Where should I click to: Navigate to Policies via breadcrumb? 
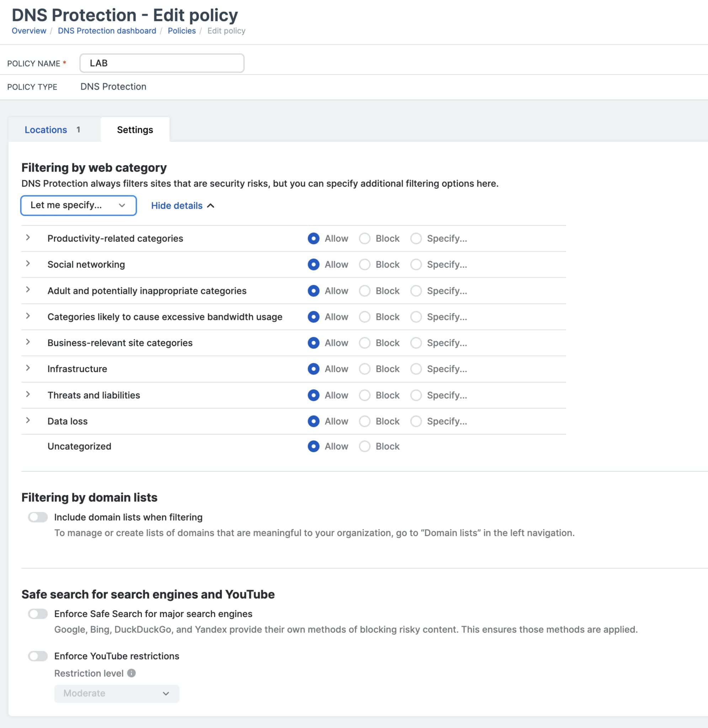[x=181, y=31]
